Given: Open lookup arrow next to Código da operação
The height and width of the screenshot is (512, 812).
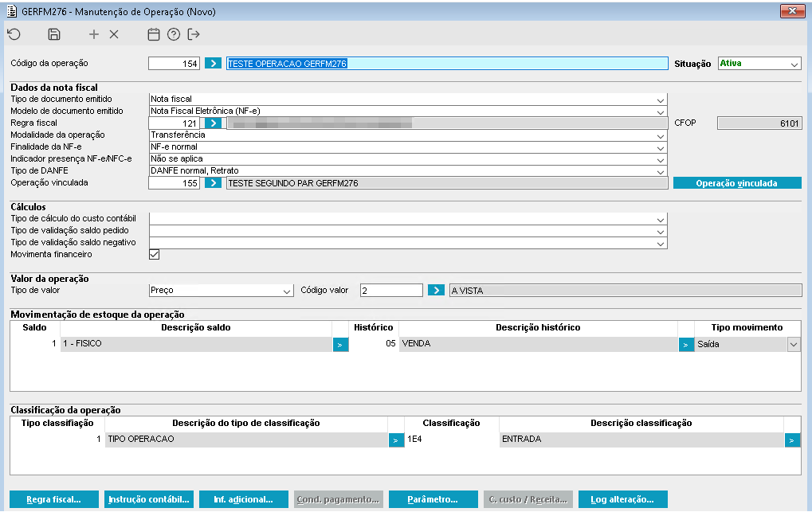Looking at the screenshot, I should [213, 63].
